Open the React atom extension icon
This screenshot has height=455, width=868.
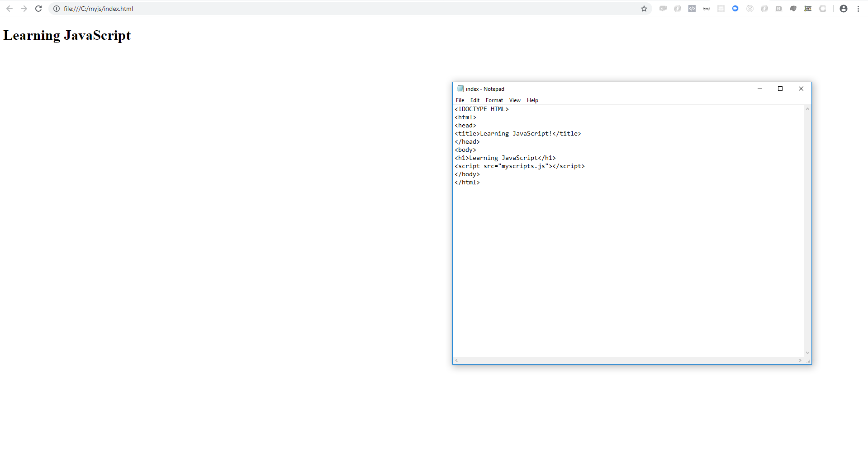[x=721, y=9]
